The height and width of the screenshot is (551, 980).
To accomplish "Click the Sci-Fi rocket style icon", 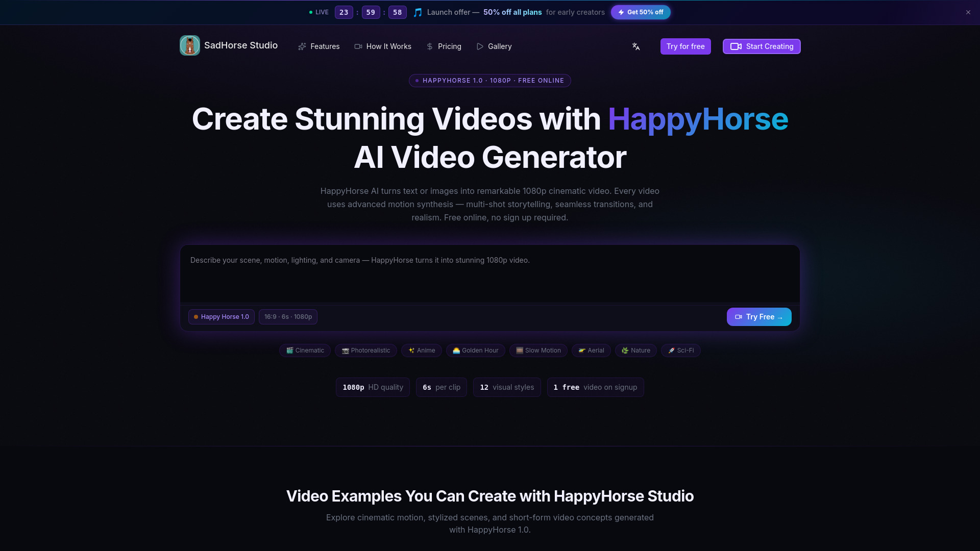I will pyautogui.click(x=672, y=350).
